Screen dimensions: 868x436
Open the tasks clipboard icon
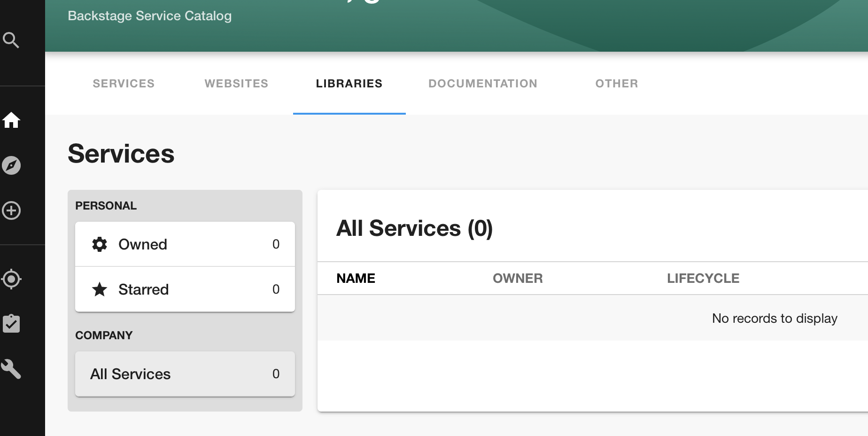pos(11,323)
